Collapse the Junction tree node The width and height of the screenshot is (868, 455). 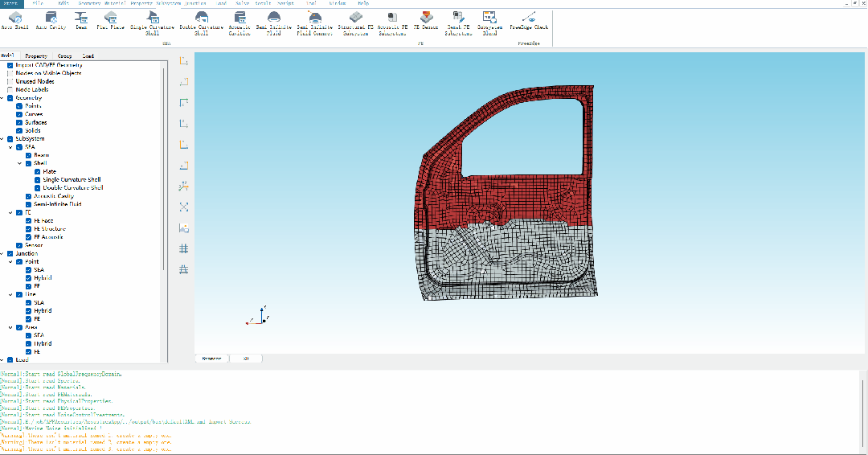coord(2,253)
